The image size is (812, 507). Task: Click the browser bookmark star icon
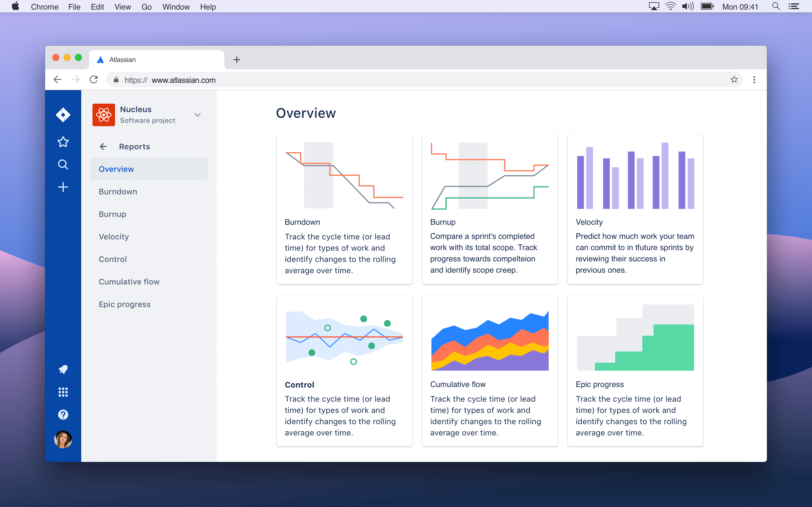[x=734, y=80]
